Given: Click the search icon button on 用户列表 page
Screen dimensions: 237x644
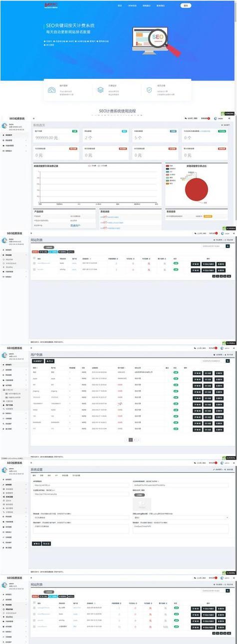Looking at the screenshot, I should (x=228, y=361).
